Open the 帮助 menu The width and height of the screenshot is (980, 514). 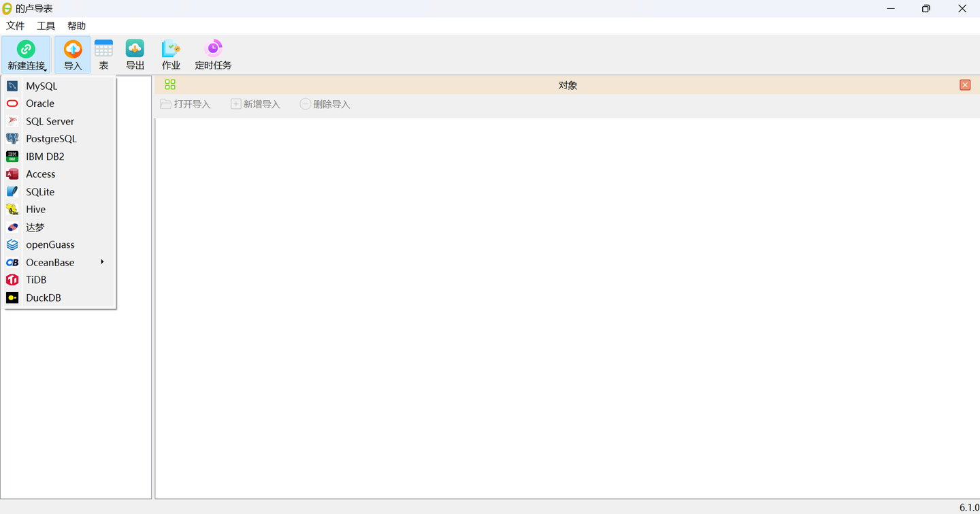(x=77, y=26)
